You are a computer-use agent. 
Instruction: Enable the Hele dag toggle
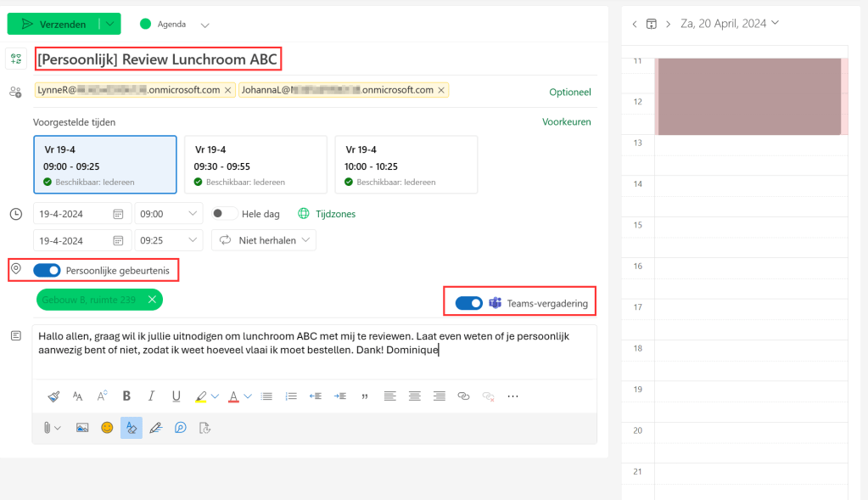click(x=224, y=214)
